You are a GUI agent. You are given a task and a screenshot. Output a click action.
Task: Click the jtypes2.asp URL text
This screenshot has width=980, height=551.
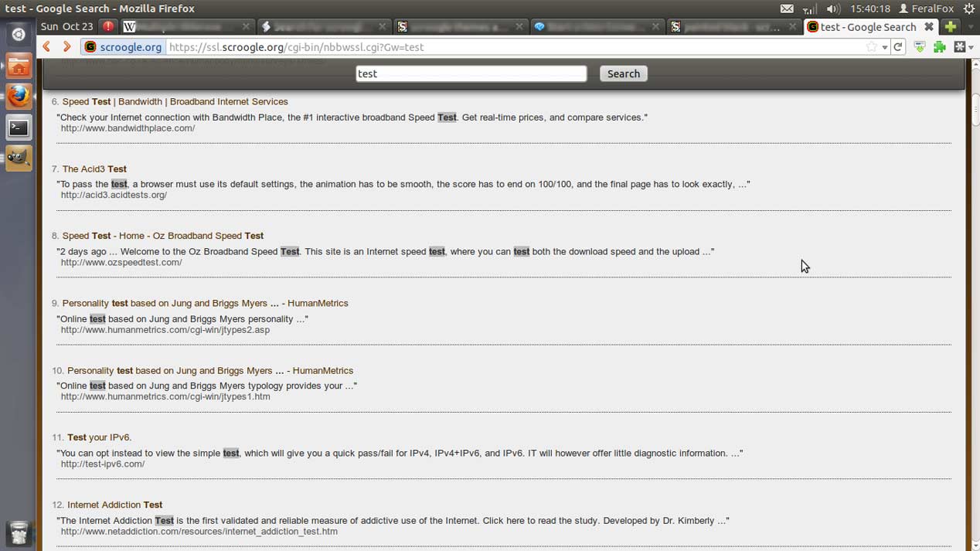[165, 329]
